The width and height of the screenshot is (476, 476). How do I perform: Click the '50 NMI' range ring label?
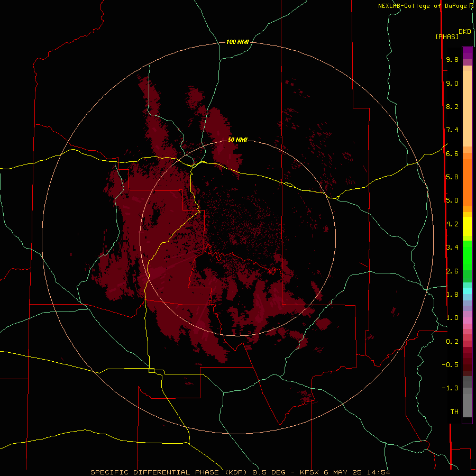point(237,140)
